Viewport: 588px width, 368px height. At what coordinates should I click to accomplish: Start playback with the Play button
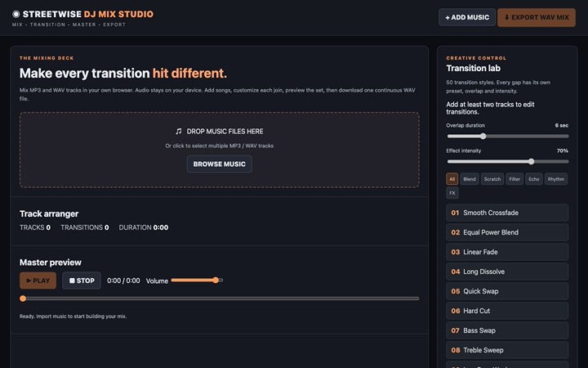point(38,280)
